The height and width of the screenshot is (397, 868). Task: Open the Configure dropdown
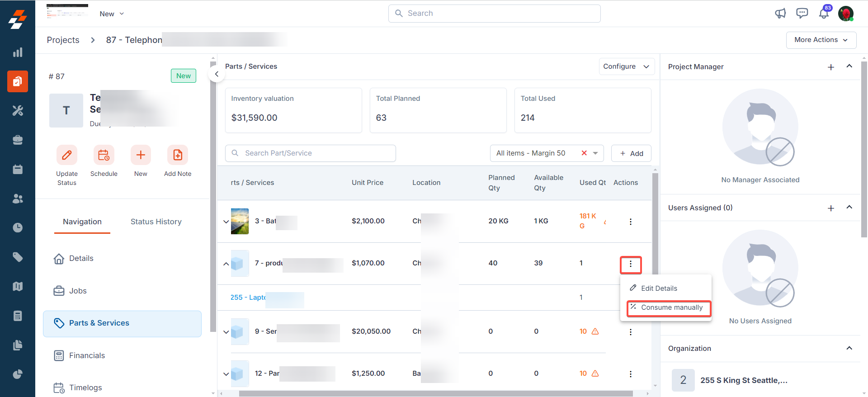click(626, 66)
